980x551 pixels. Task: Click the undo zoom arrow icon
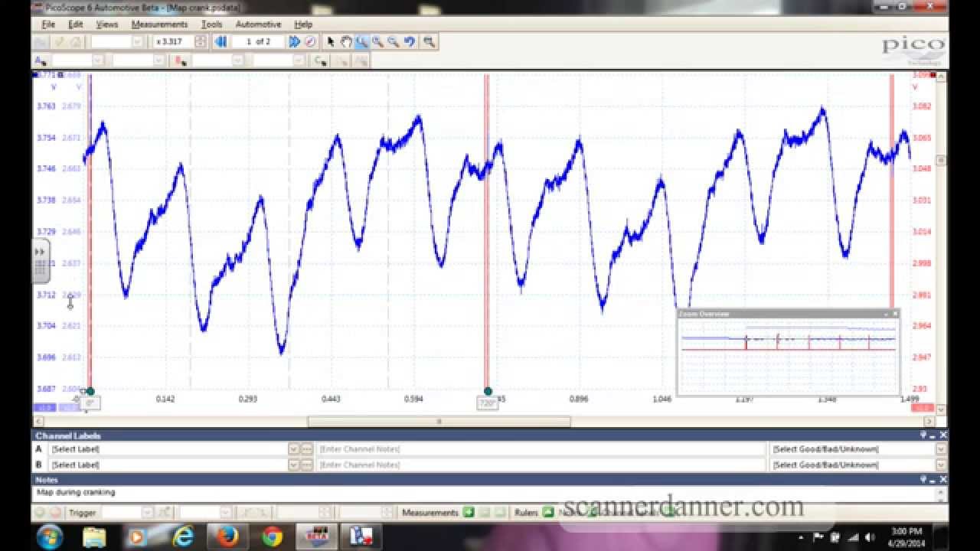[x=410, y=42]
